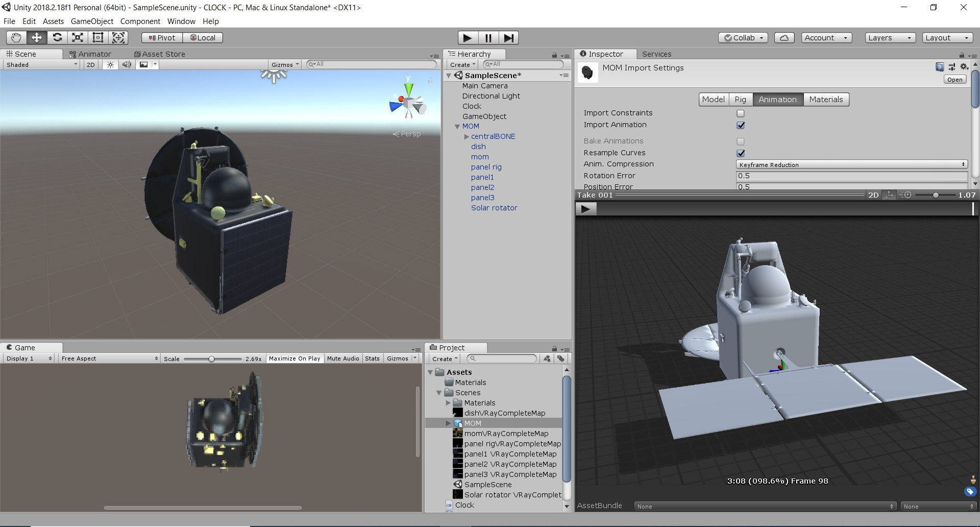This screenshot has height=527, width=980.
Task: Select the Scale tool
Action: (x=78, y=37)
